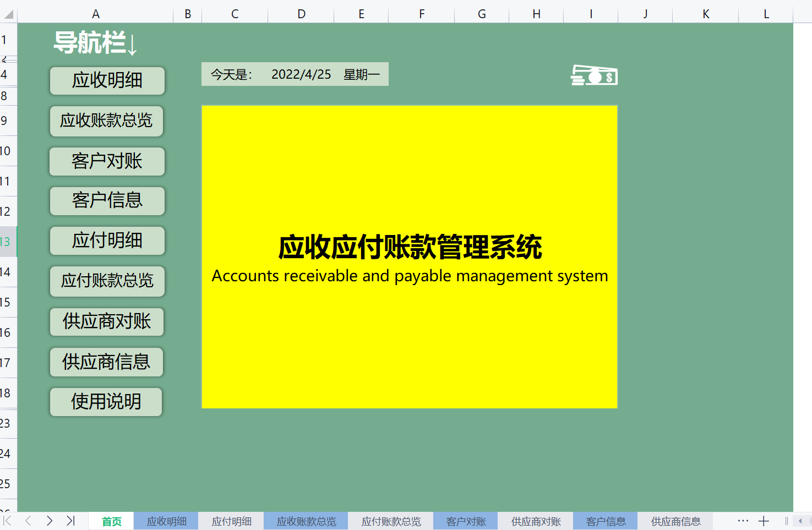Viewport: 812px width, 530px height.
Task: Click the 应收账款总览 navigation button
Action: pos(106,122)
